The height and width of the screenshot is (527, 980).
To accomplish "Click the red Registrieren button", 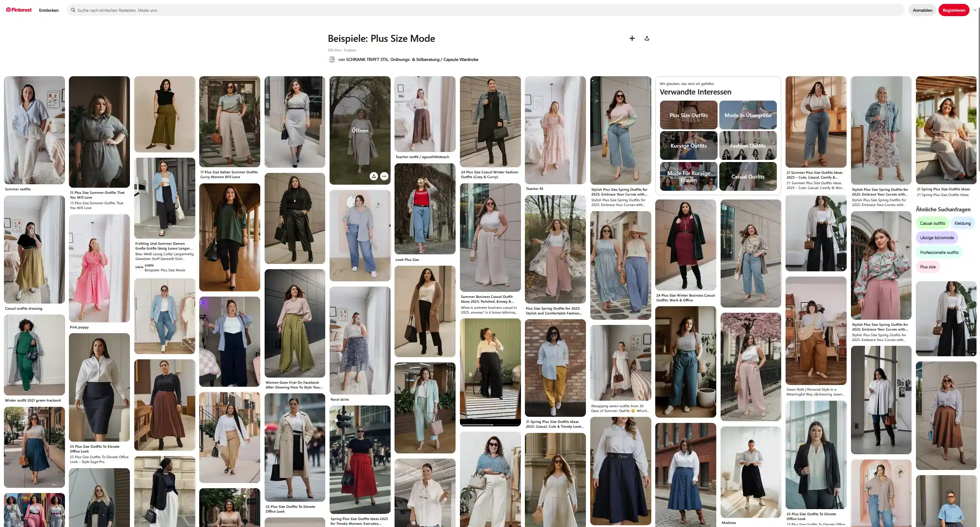I will (x=954, y=10).
